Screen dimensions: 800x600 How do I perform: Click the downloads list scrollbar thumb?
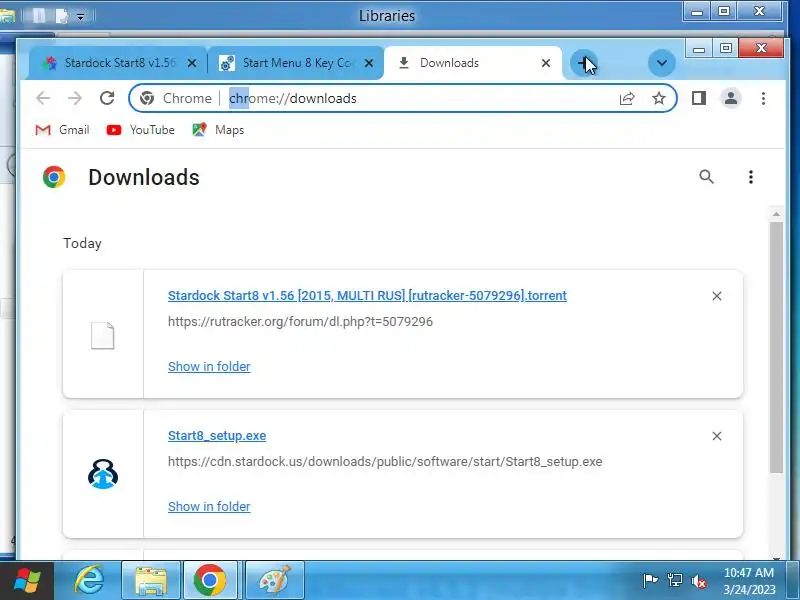[x=776, y=348]
